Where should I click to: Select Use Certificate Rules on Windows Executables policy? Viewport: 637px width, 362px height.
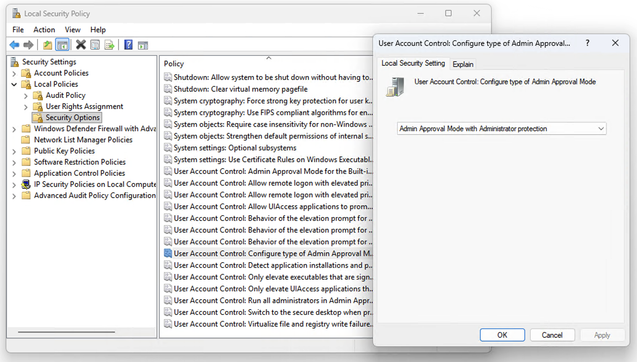pyautogui.click(x=268, y=159)
